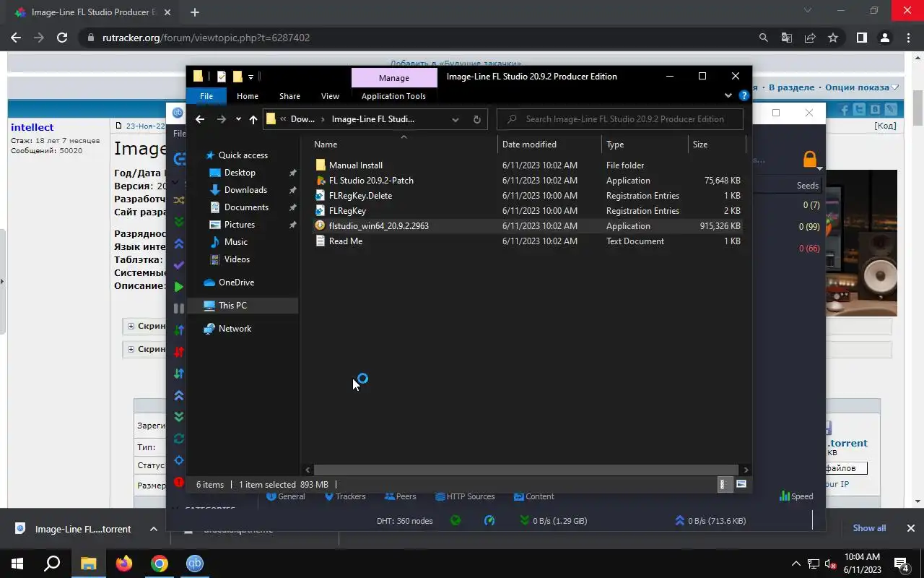Reload the rutracker page in Chrome
The image size is (924, 578).
click(62, 38)
